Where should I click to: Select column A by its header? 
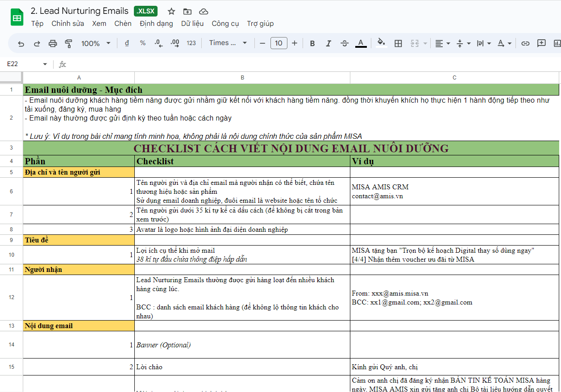click(79, 78)
